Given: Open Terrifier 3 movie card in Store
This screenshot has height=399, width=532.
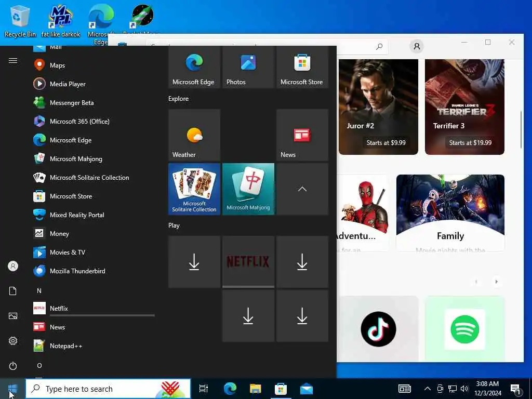Looking at the screenshot, I should point(464,107).
